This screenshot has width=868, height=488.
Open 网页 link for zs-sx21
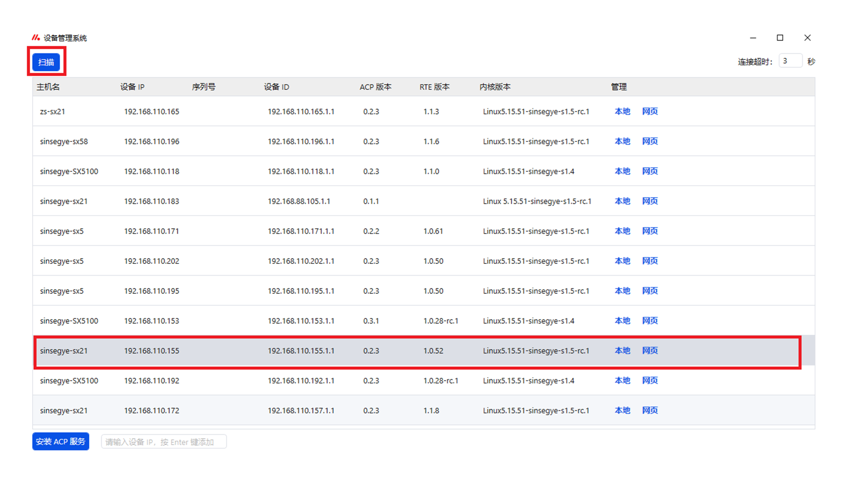[650, 111]
